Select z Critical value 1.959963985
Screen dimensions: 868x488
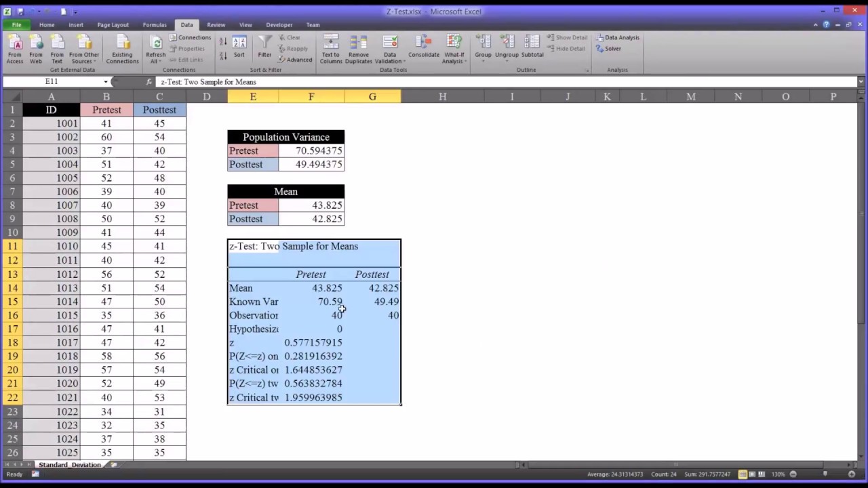pyautogui.click(x=311, y=397)
